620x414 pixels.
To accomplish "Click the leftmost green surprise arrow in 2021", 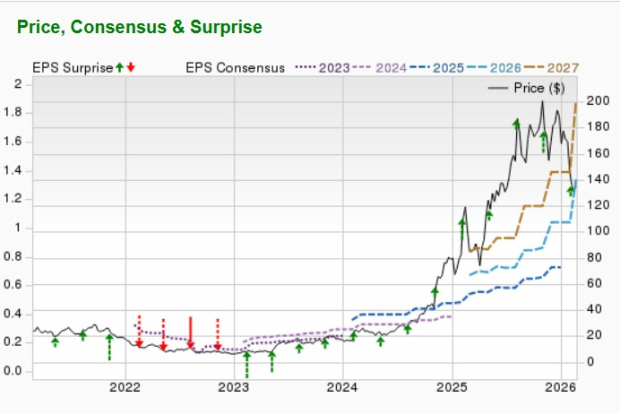I will coord(55,342).
